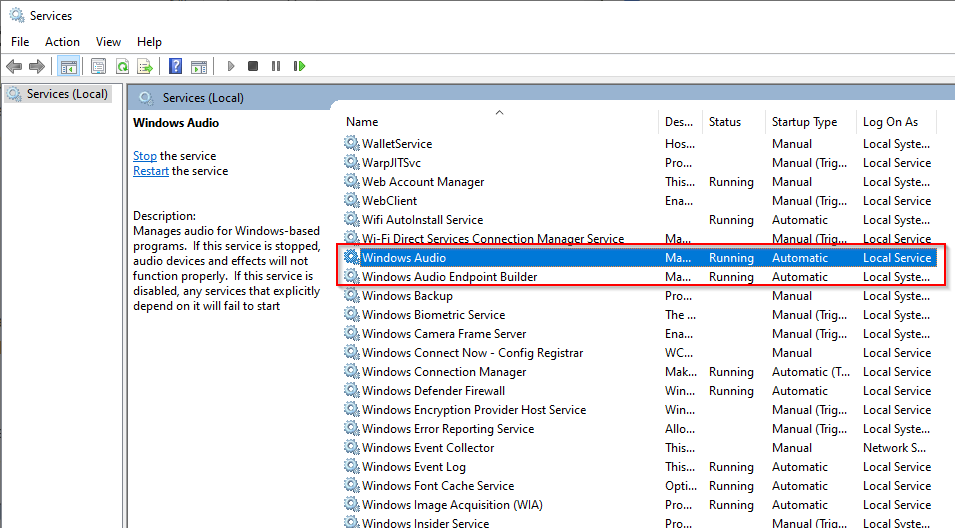Click the gear icon beside Windows Biometric Service

[x=351, y=314]
